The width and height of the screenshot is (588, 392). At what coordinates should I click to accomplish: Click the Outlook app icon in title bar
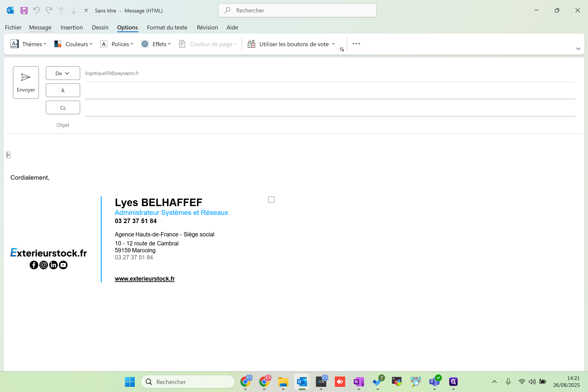pyautogui.click(x=10, y=11)
